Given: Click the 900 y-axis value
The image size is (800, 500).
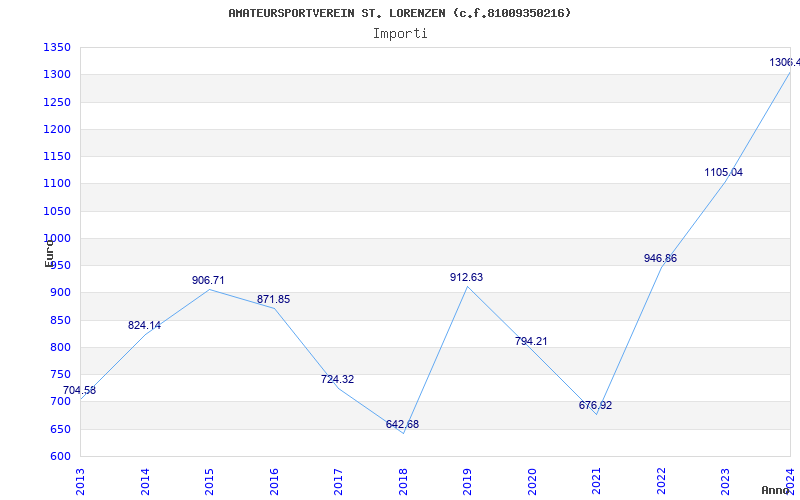Looking at the screenshot, I should tap(60, 293).
